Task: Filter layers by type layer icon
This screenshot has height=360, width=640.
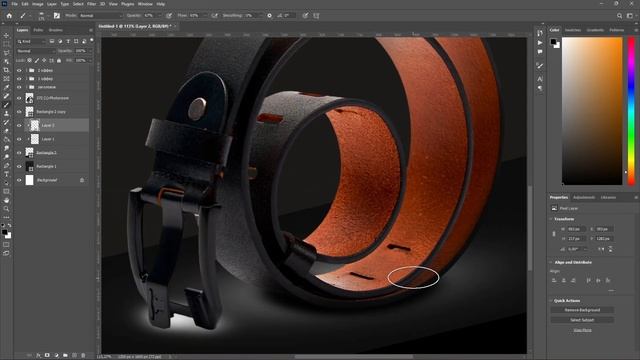Action: (68, 41)
